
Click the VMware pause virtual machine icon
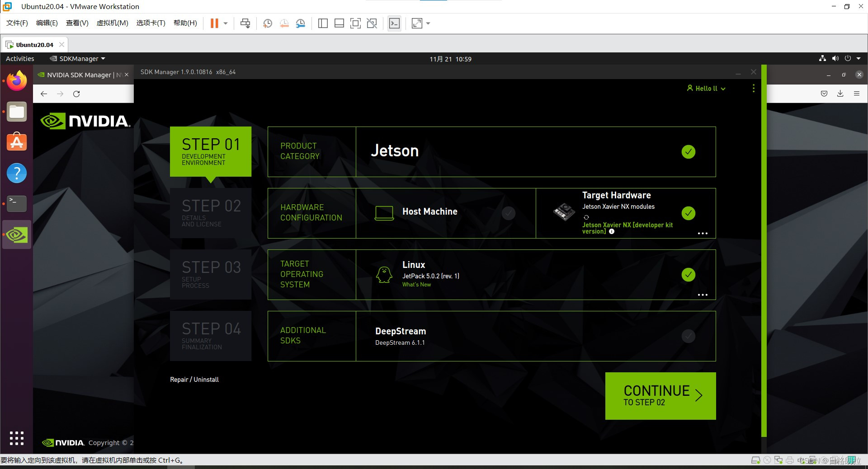point(214,23)
